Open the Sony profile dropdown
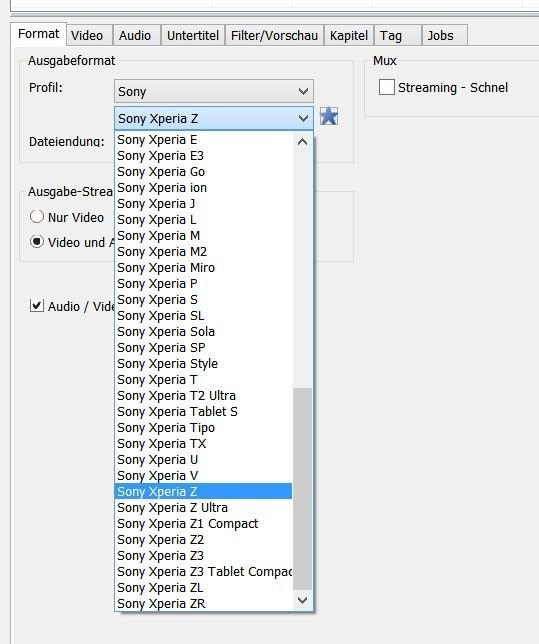539x644 pixels. click(214, 91)
